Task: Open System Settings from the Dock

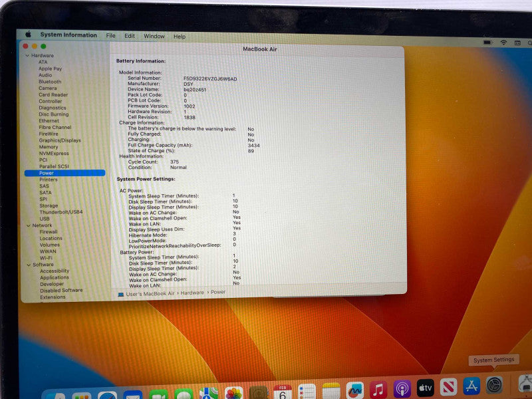Action: pyautogui.click(x=494, y=385)
